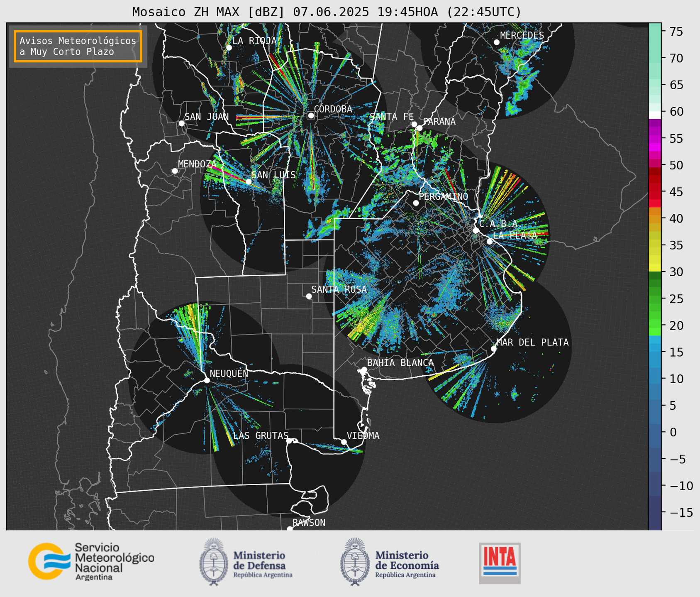700x597 pixels.
Task: Click the MAR DEL PLATA label text
Action: (x=532, y=343)
